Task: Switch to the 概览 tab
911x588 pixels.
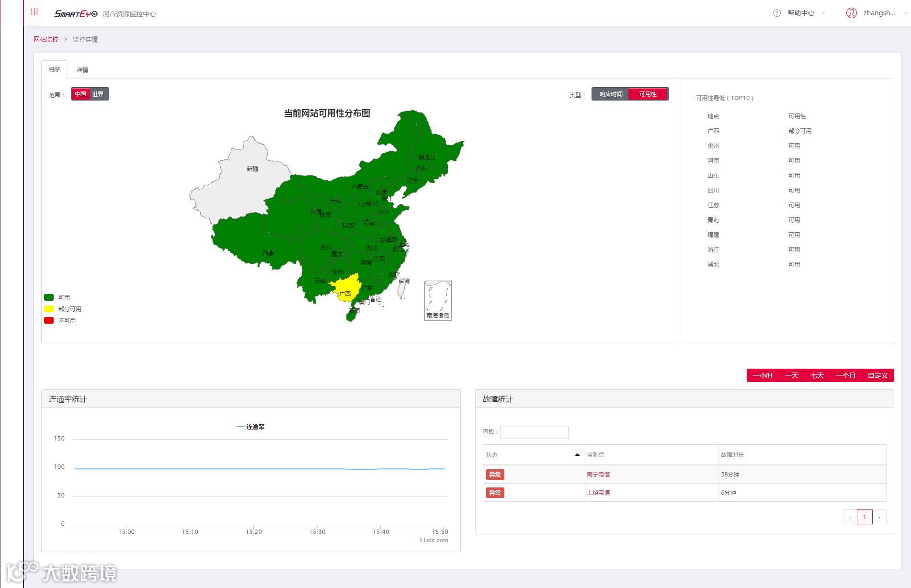Action: (55, 69)
